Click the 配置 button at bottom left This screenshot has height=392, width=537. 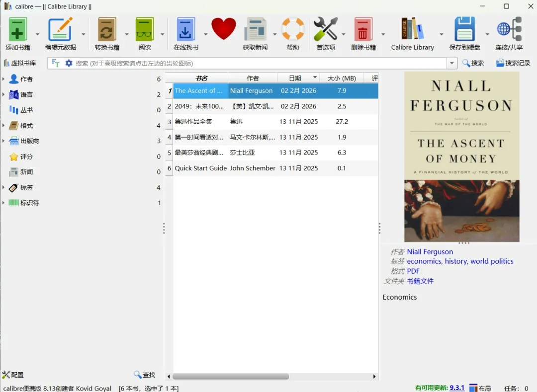pos(13,375)
